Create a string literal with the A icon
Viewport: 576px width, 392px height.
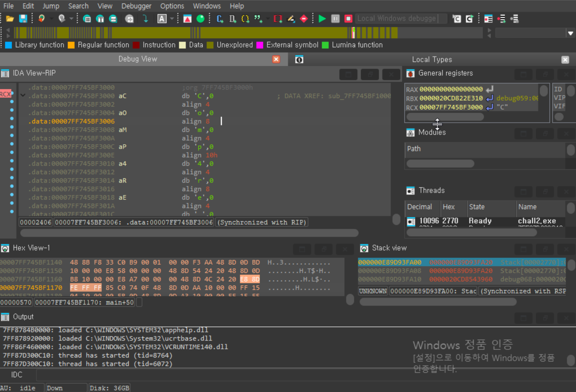(162, 19)
